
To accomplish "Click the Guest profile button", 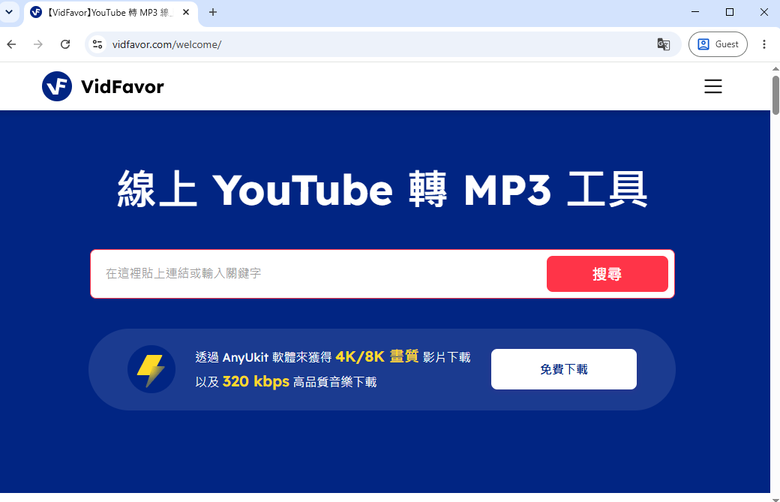I will point(718,44).
